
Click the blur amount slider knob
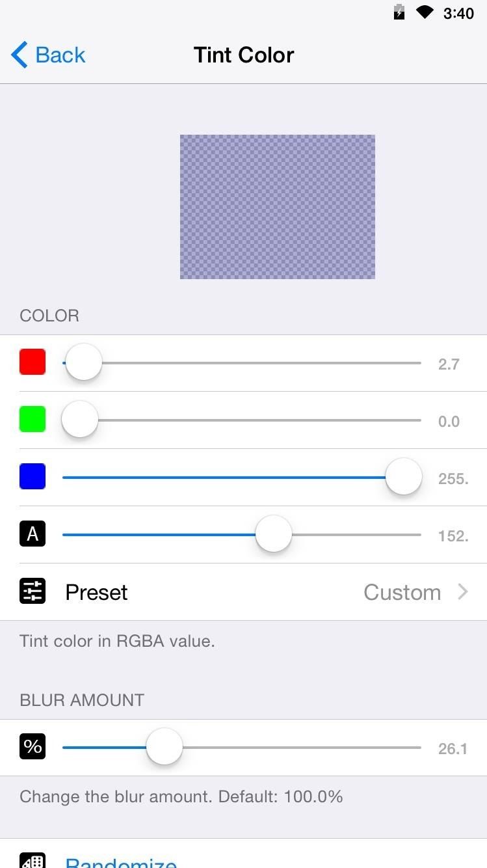(165, 747)
